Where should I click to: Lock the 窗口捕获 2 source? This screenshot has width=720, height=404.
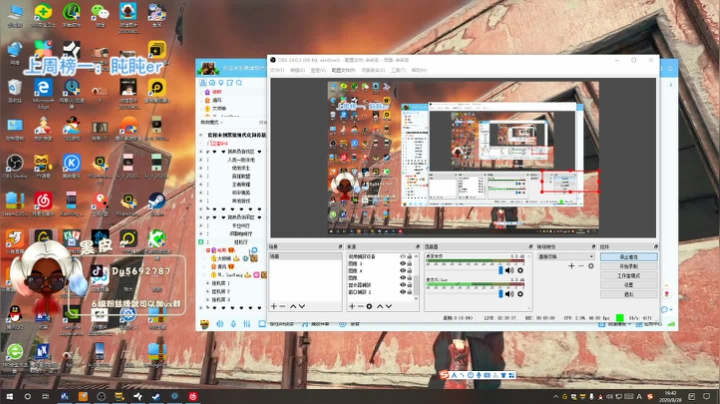(x=410, y=292)
